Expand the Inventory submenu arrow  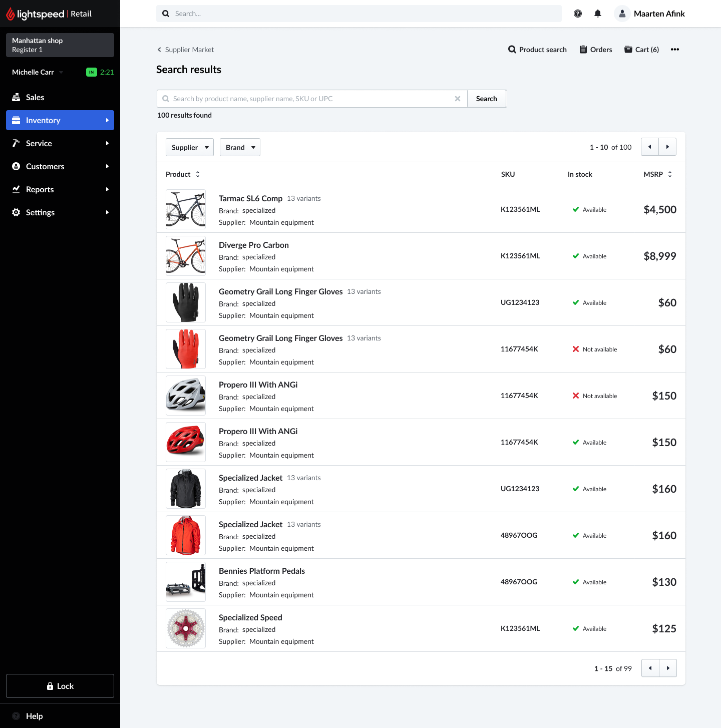coord(107,120)
